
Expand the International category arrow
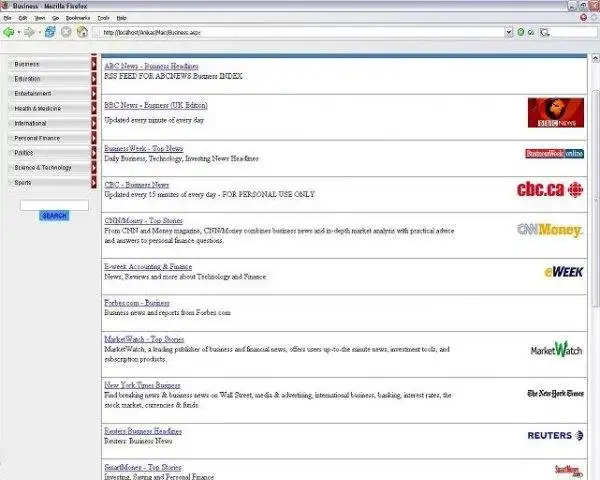[x=94, y=123]
